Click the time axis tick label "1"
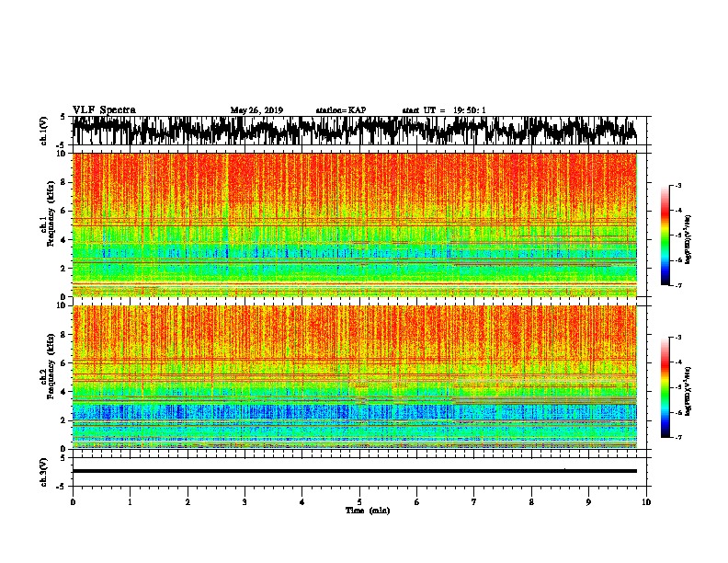The height and width of the screenshot is (563, 728). click(130, 502)
